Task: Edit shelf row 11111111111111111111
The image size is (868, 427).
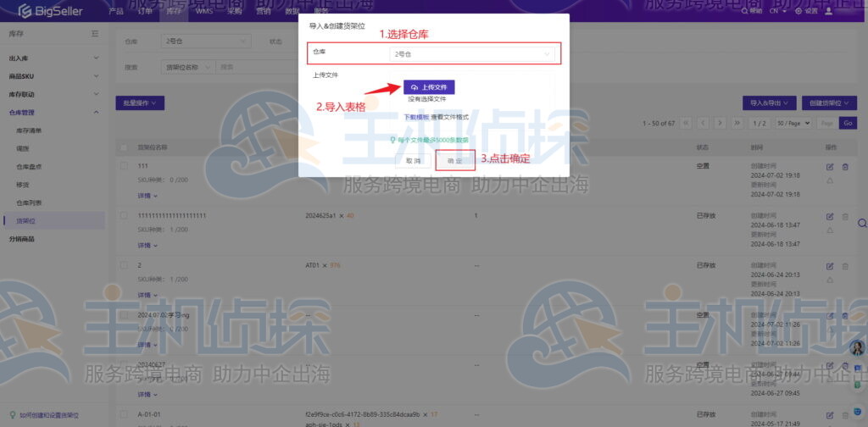Action: click(x=830, y=216)
